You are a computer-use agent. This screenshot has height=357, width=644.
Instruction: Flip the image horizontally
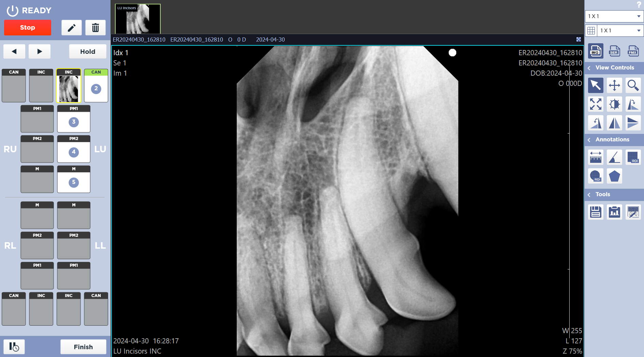click(x=614, y=123)
